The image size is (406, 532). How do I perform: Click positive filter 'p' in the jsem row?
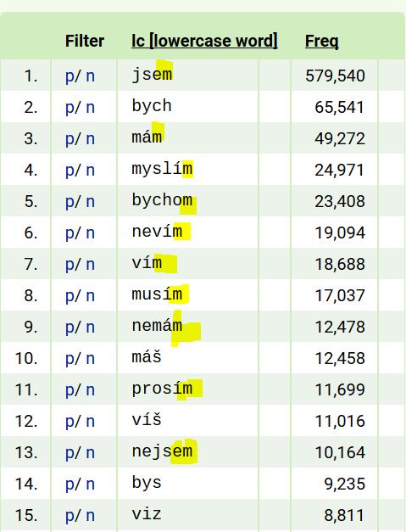click(70, 76)
